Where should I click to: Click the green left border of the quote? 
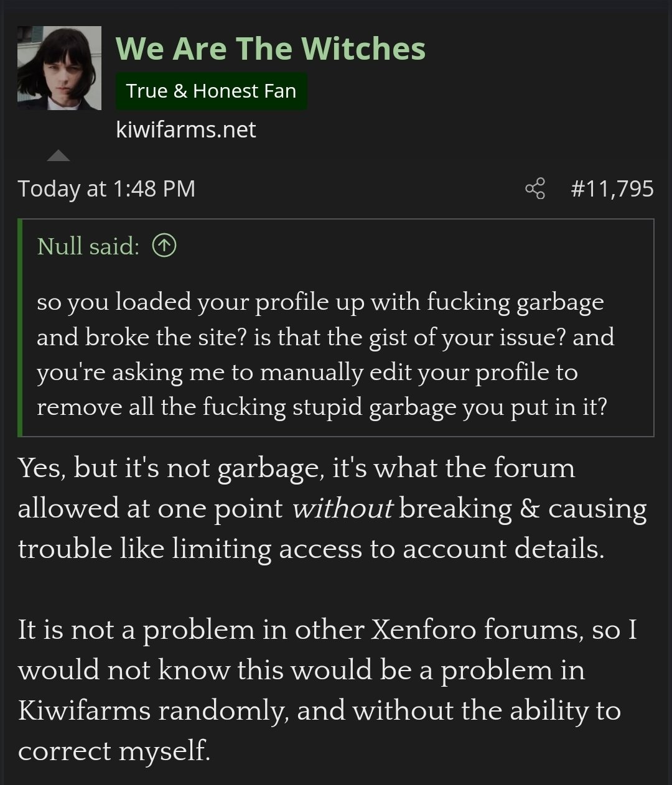point(20,328)
